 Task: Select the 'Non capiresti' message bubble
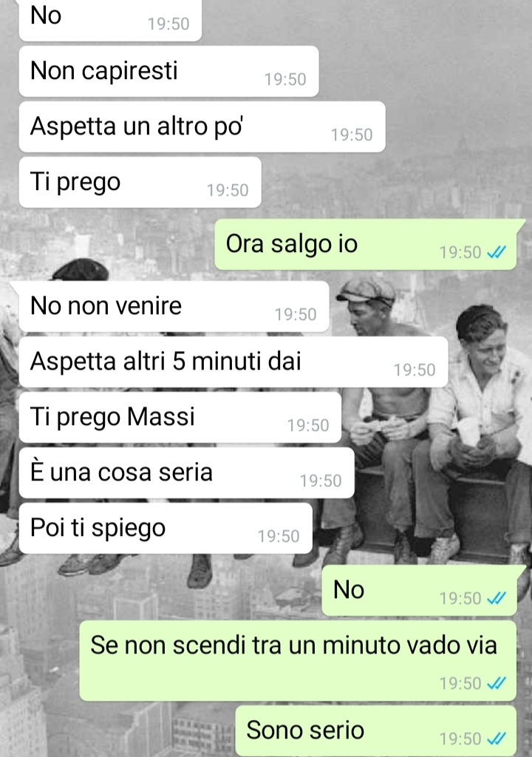coord(168,72)
